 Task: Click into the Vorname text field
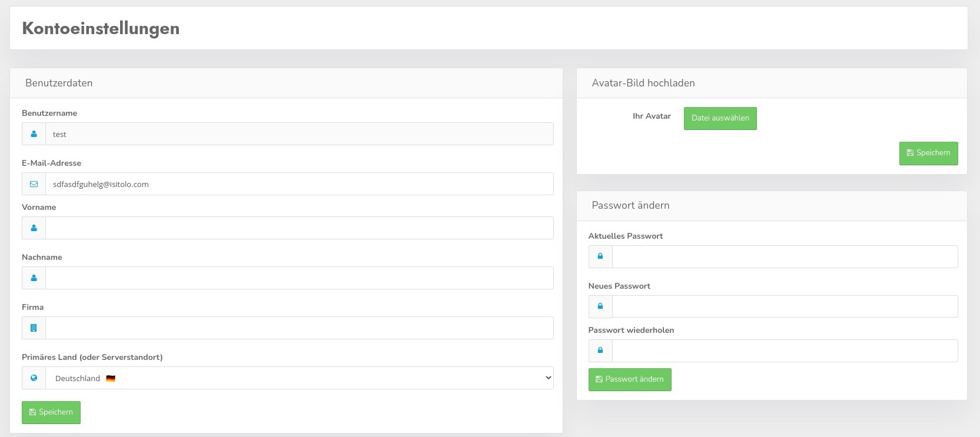point(299,228)
